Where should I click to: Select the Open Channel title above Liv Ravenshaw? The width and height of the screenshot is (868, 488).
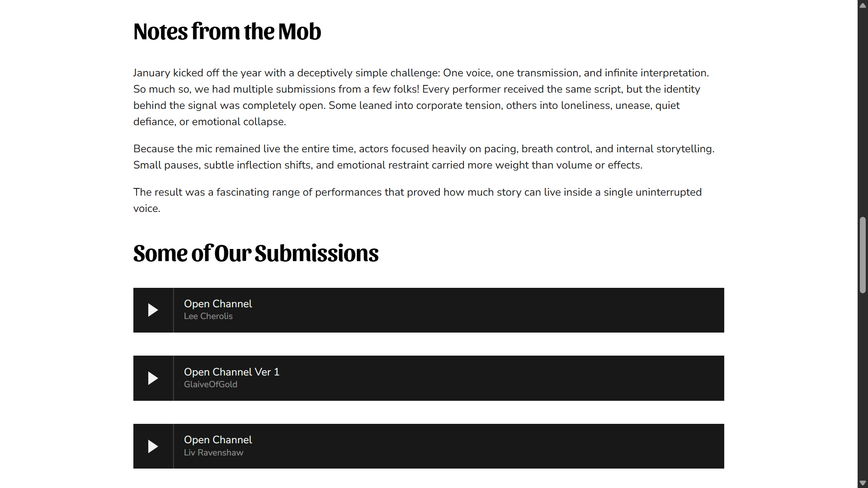pyautogui.click(x=218, y=440)
